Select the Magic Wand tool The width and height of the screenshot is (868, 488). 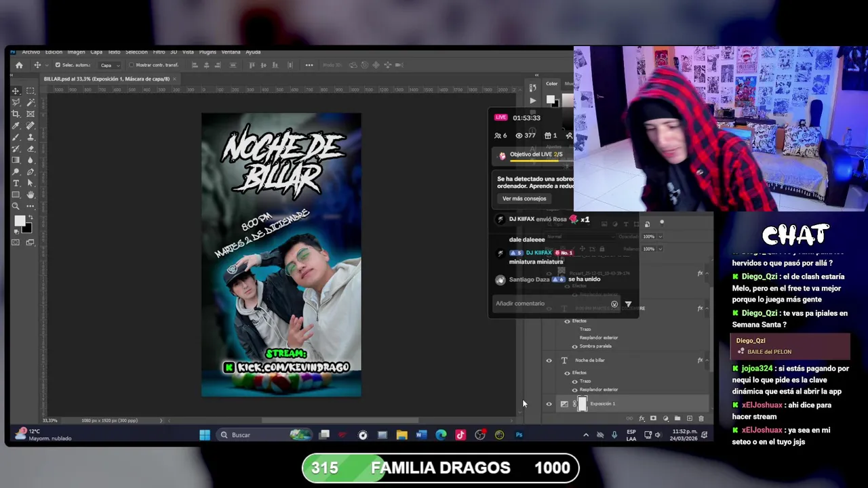click(31, 102)
